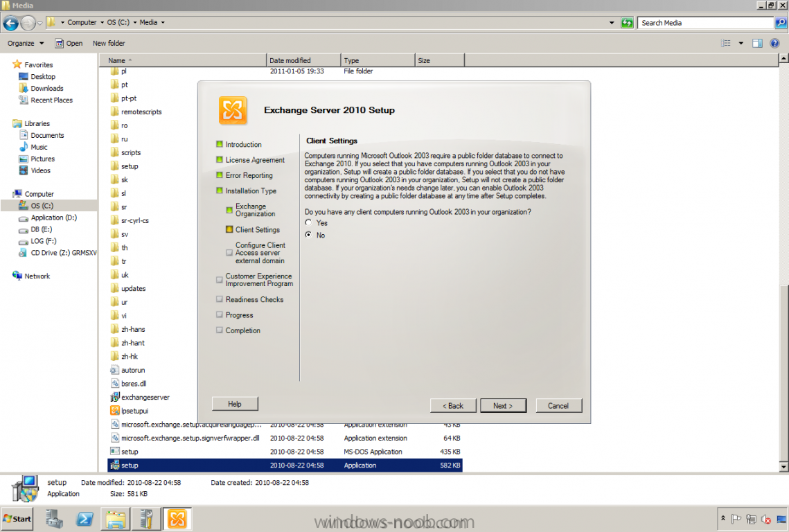The height and width of the screenshot is (532, 789).
Task: Expand the Computer breadcrumb dropdown
Action: pyautogui.click(x=102, y=23)
